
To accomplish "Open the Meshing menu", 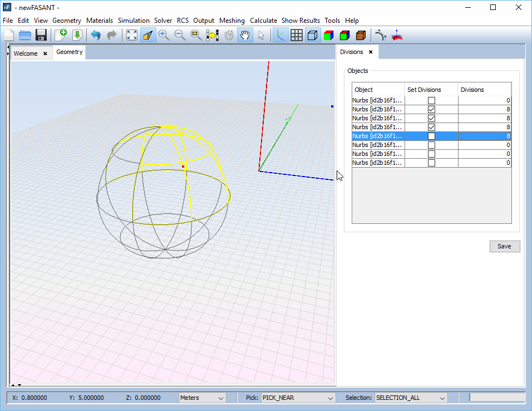I will pos(231,21).
